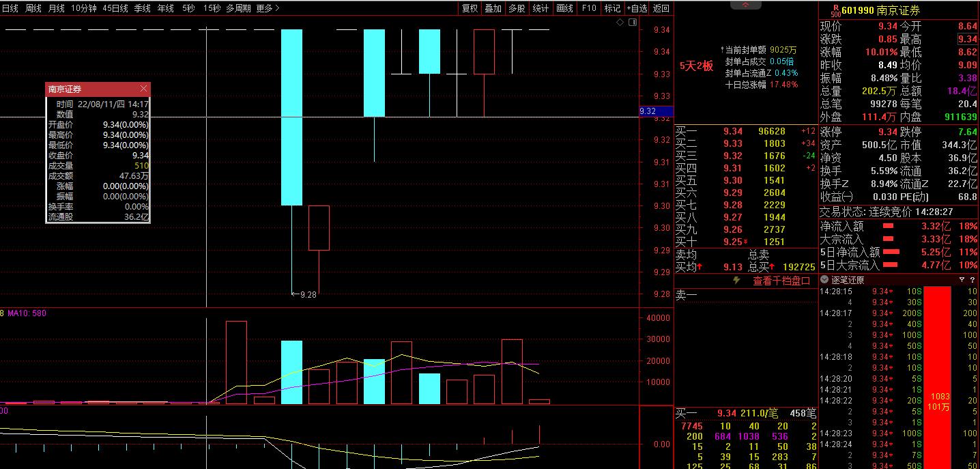Toggle the side panel layout icon
The image size is (980, 469).
632,22
